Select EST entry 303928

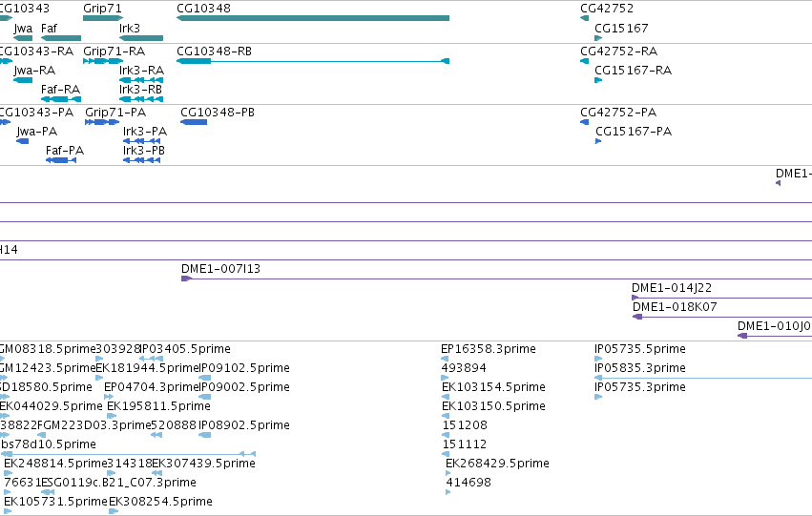(x=118, y=349)
